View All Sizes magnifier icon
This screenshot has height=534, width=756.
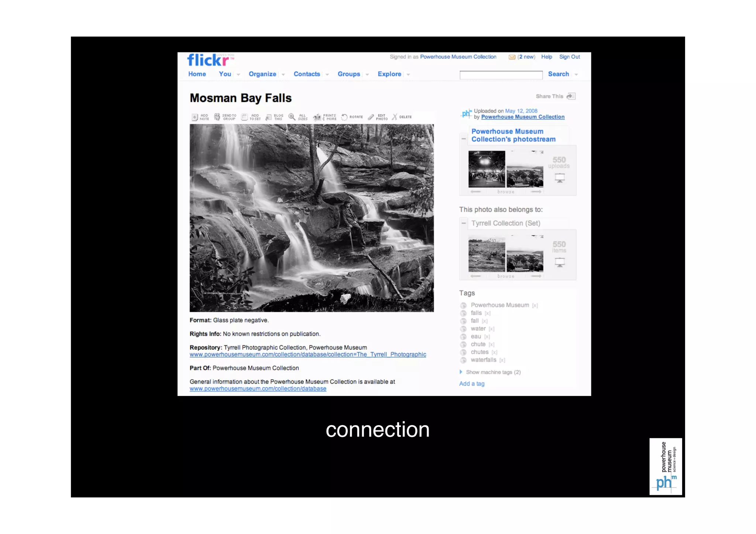coord(292,117)
